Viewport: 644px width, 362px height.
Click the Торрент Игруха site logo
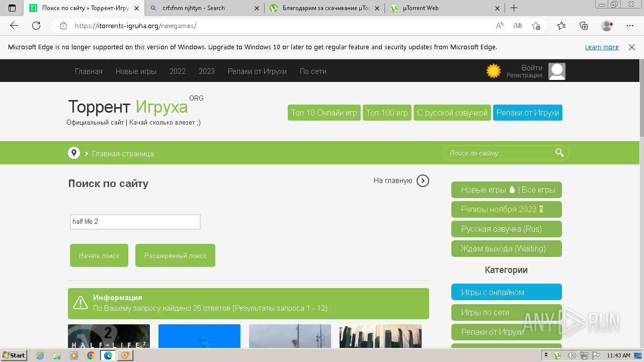[x=128, y=107]
